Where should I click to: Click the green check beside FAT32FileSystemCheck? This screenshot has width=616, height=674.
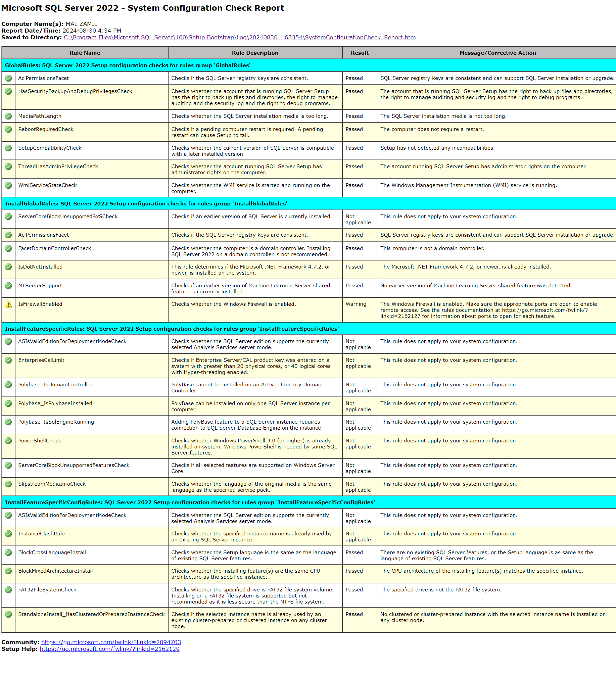8,590
